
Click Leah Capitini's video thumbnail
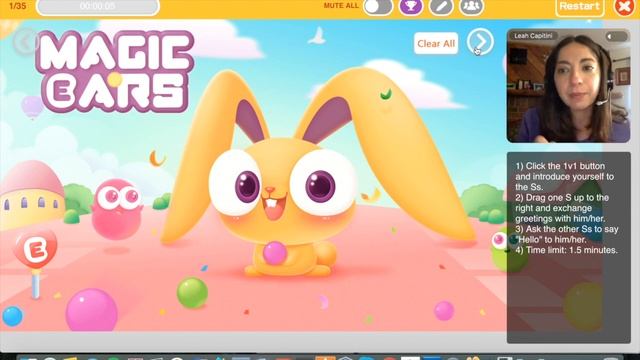pyautogui.click(x=568, y=86)
